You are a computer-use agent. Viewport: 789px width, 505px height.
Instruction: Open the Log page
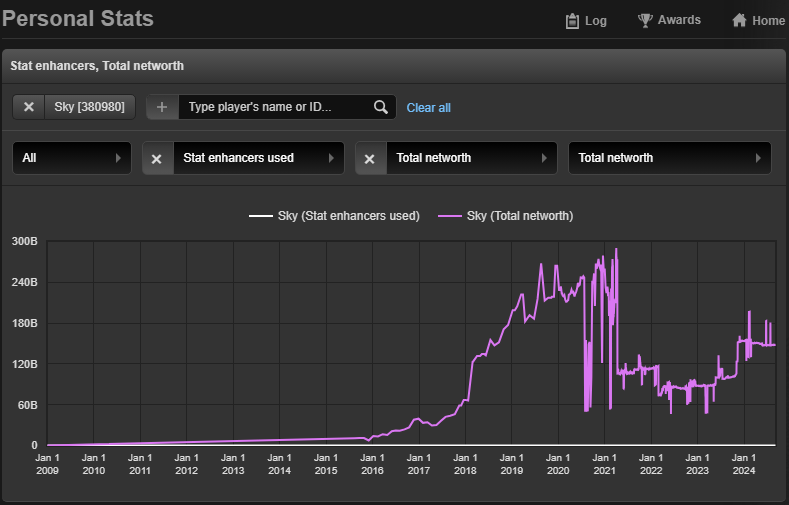[x=595, y=21]
